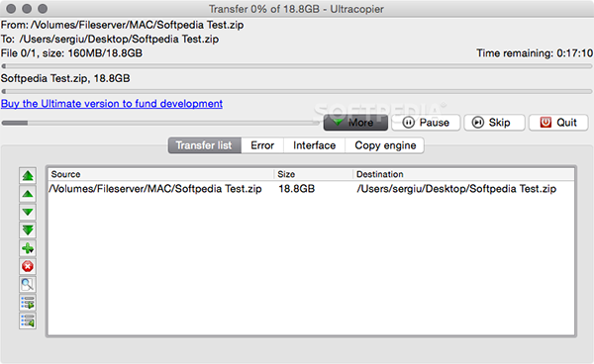Viewport: 594px width, 364px height.
Task: Switch to the Transfer list tab
Action: point(205,145)
